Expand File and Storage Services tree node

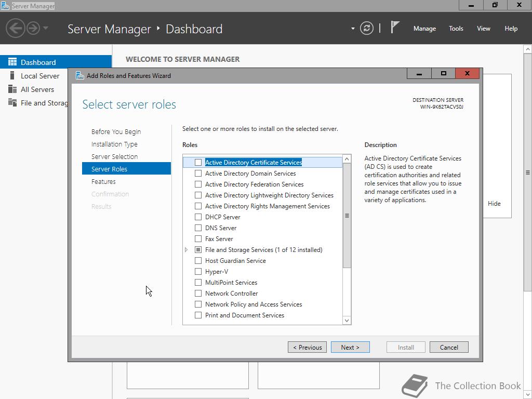pyautogui.click(x=187, y=250)
